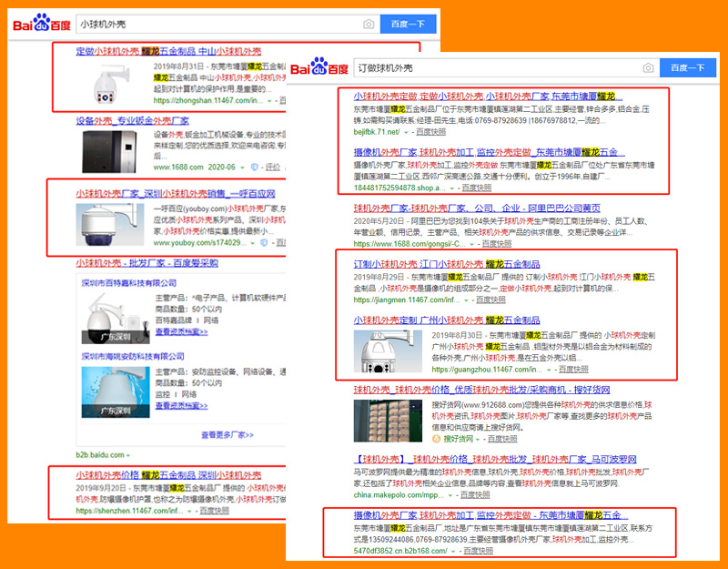
Task: Open 百度快照 for 184481752594878.shop.a result
Action: 476,188
